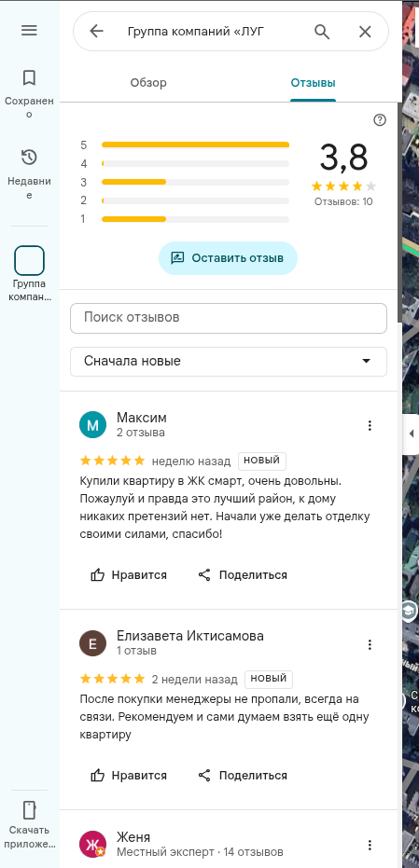Like Максим's review with Нравится
The width and height of the screenshot is (419, 868).
(x=129, y=574)
